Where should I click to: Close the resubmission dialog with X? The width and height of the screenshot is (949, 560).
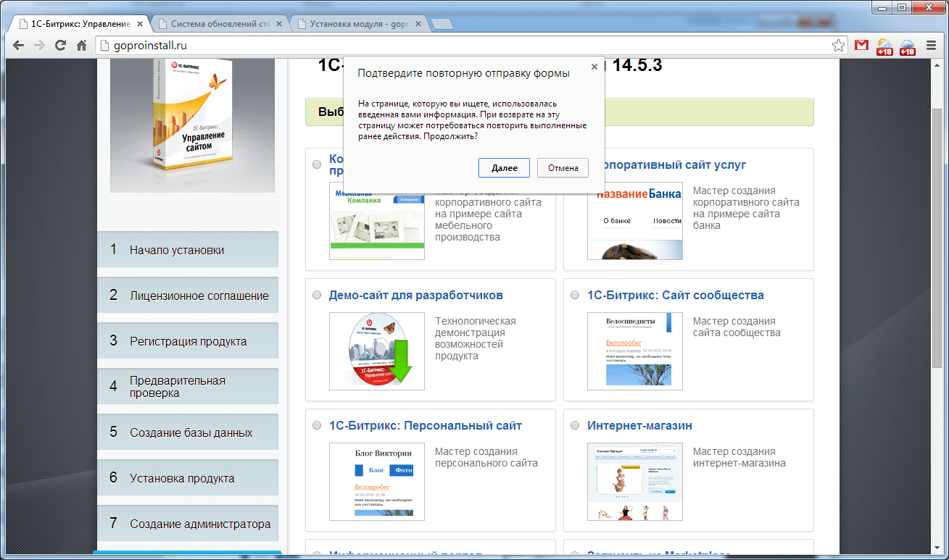pyautogui.click(x=594, y=67)
